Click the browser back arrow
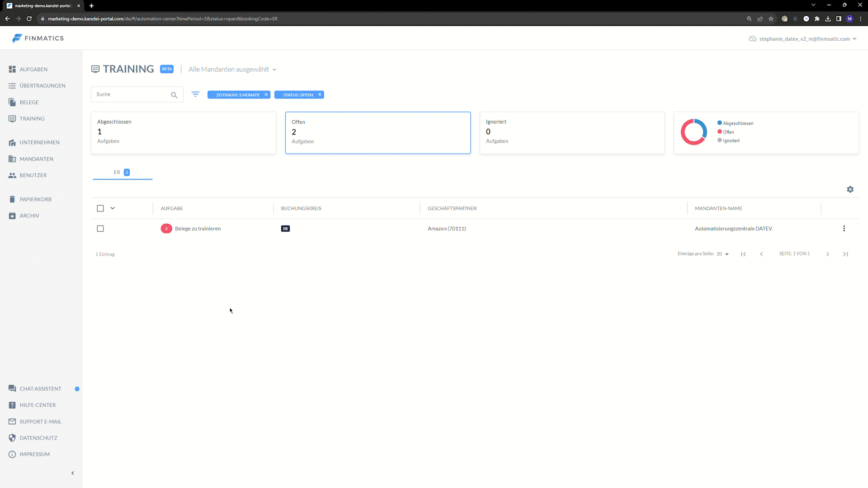The width and height of the screenshot is (868, 488). [7, 19]
